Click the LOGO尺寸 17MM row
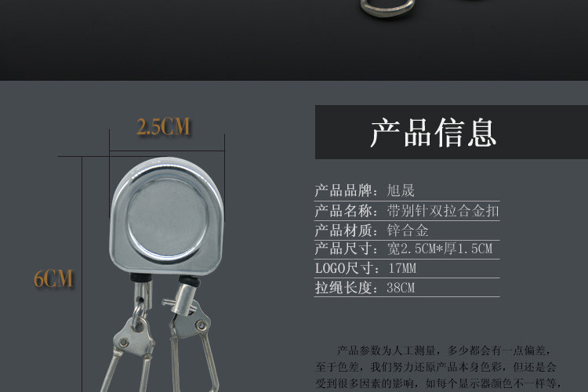 click(407, 268)
